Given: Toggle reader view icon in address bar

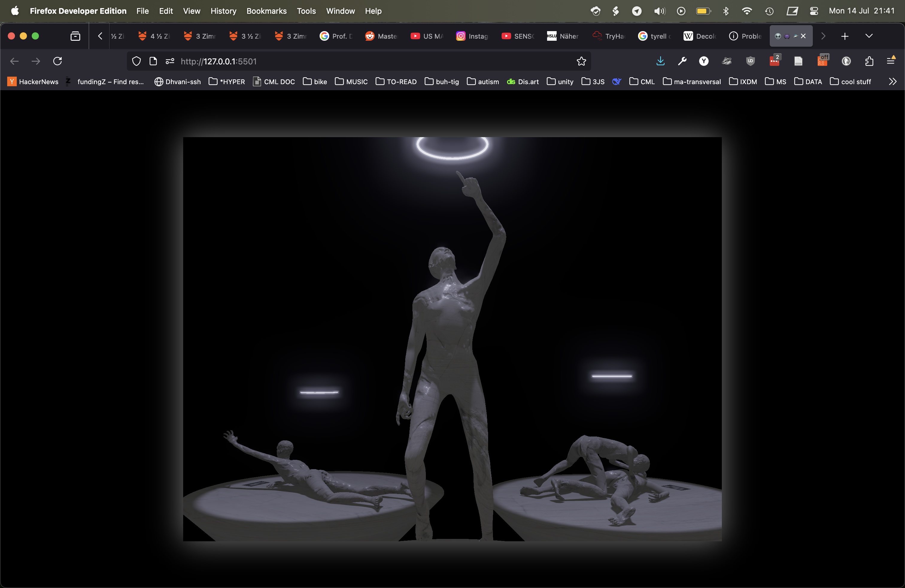Looking at the screenshot, I should (153, 61).
